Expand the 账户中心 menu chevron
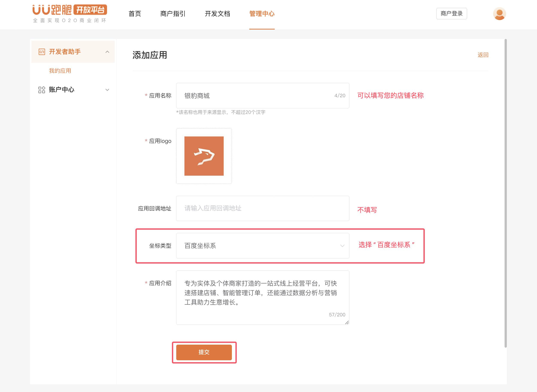The image size is (537, 392). click(x=107, y=90)
